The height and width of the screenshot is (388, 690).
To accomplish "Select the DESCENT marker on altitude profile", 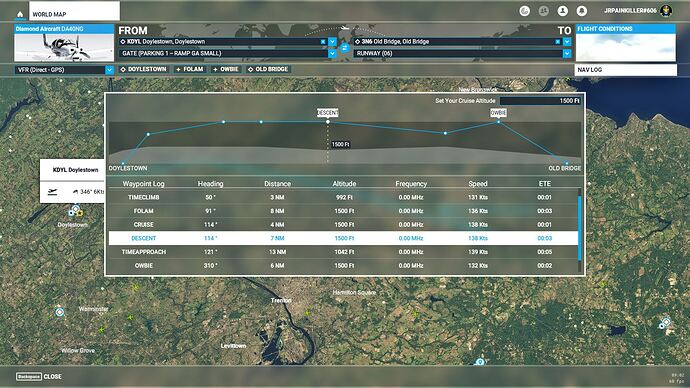I will point(328,113).
